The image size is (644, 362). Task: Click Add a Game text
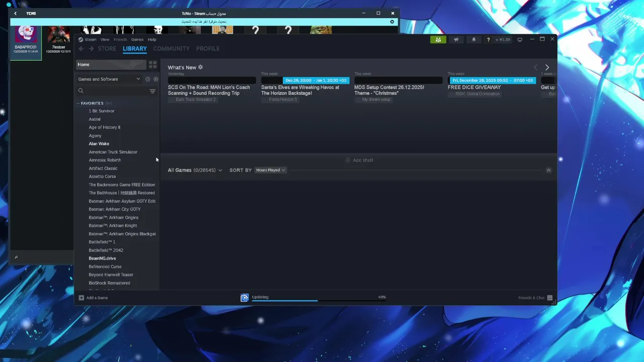tap(97, 298)
